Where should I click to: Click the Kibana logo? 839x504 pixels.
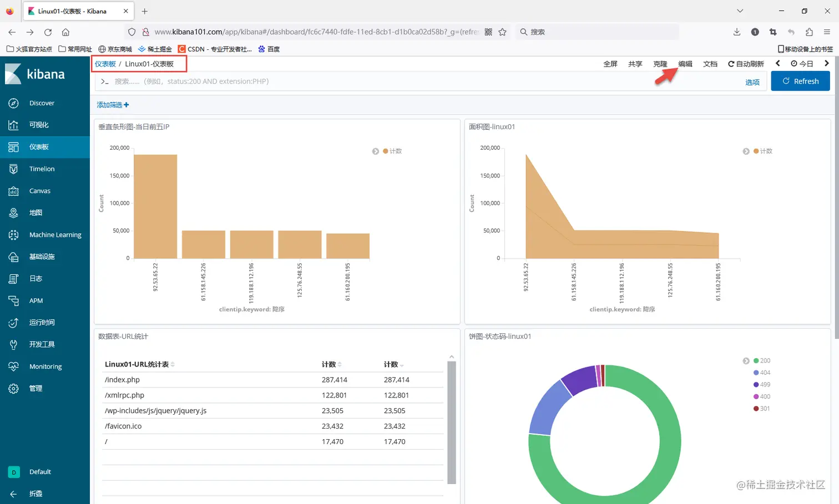[35, 74]
